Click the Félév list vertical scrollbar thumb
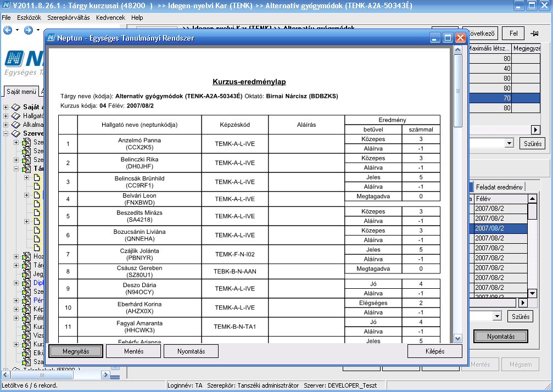Screen dimensions: 553x392 [x=532, y=211]
